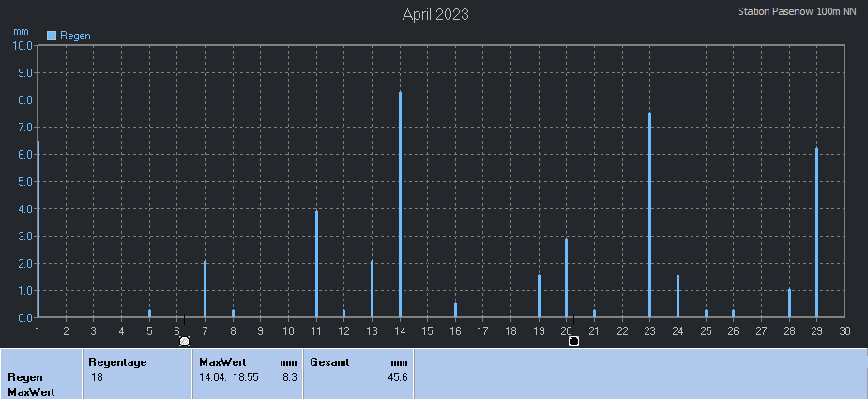Click the '10.0' y-axis label
Viewport: 868px width, 399px height.
click(x=23, y=45)
